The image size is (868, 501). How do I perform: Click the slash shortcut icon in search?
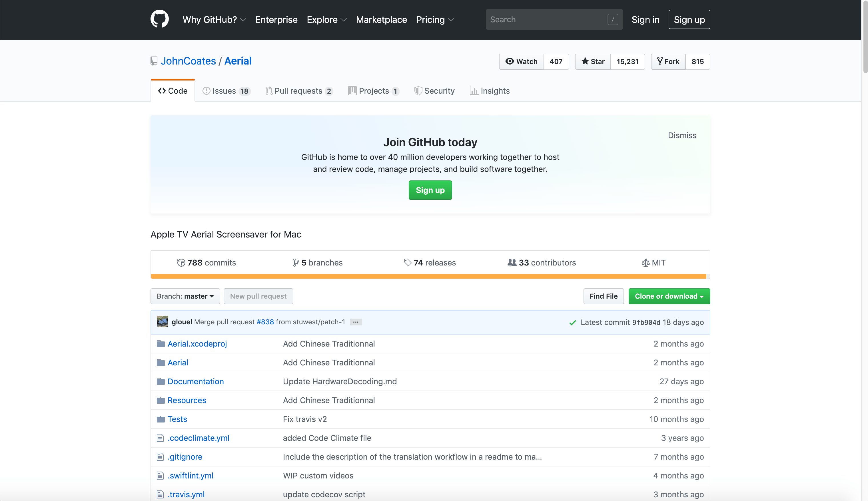point(613,20)
